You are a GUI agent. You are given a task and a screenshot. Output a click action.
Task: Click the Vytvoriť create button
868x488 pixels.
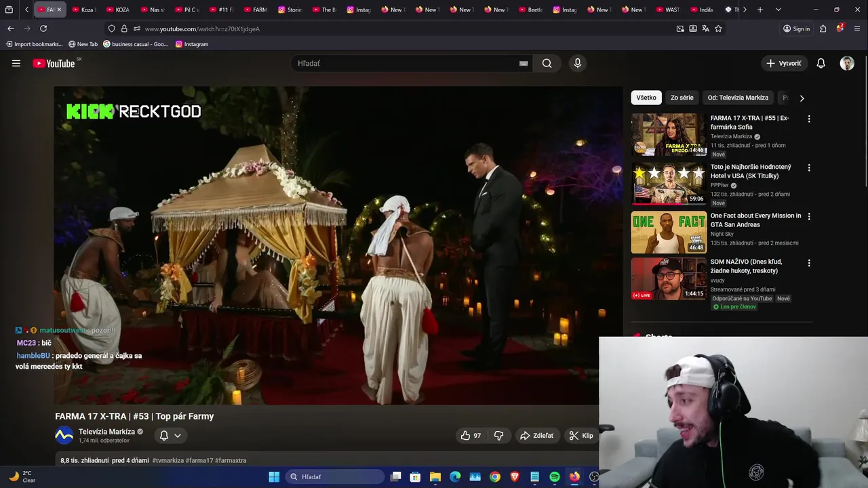[x=783, y=63]
